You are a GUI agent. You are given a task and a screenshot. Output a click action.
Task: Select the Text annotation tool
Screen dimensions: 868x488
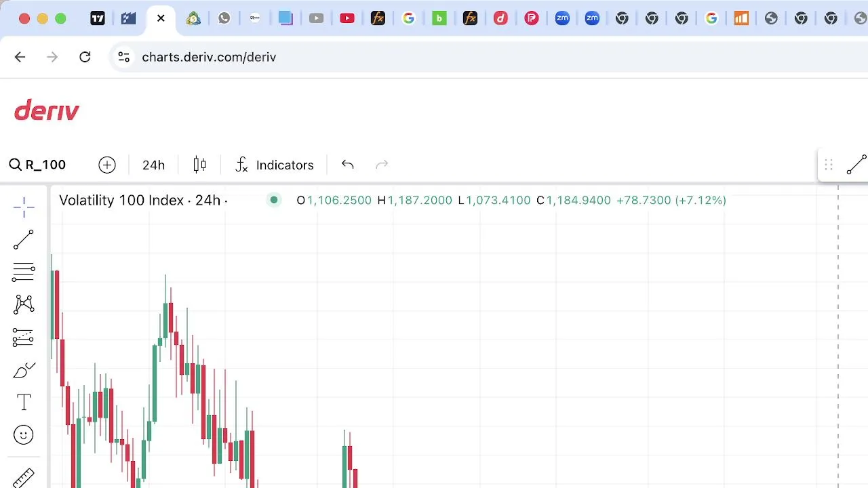24,403
